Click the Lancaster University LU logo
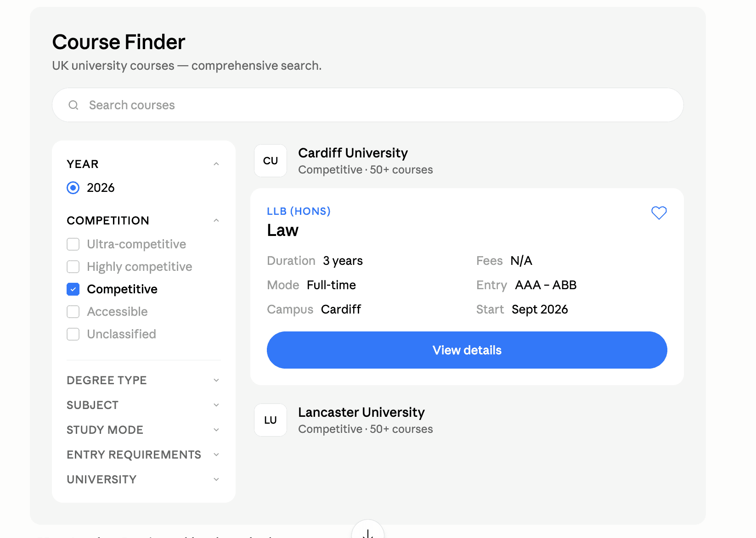 pos(271,420)
